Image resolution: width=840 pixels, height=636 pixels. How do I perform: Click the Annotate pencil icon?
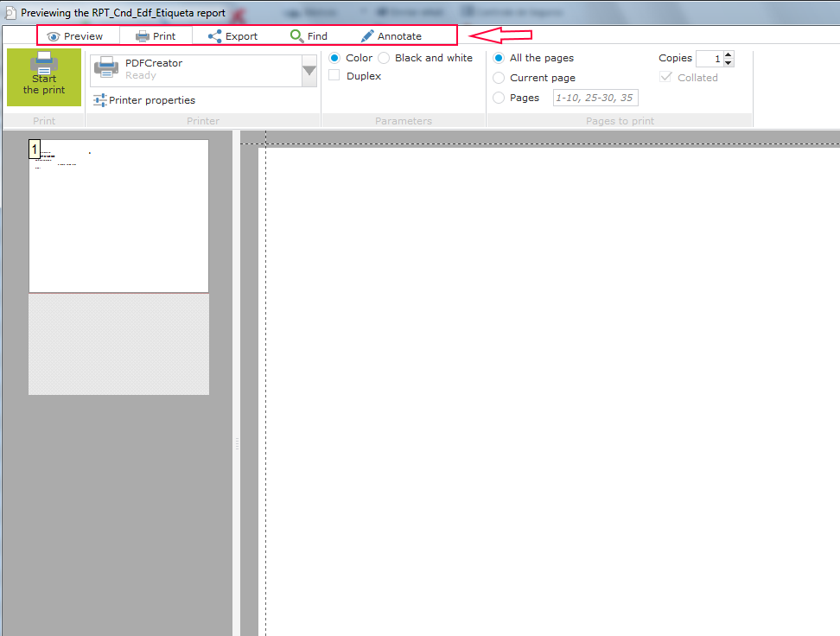click(x=367, y=36)
